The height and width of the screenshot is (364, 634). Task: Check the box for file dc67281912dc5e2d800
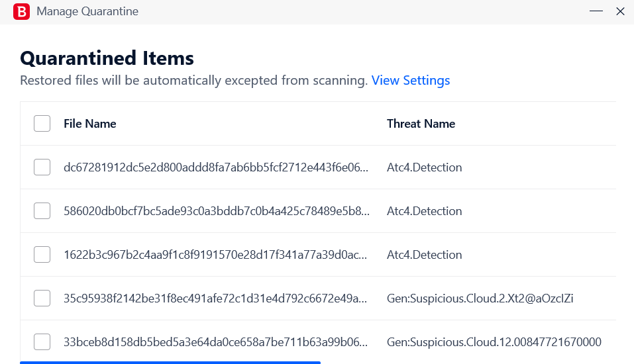(x=42, y=167)
